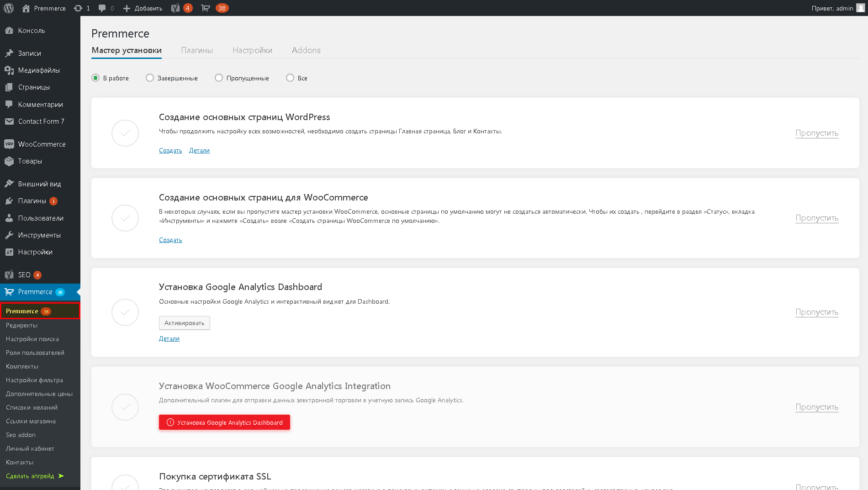Select the Завершенные radio button
Image resolution: width=868 pixels, height=490 pixels.
coord(150,78)
